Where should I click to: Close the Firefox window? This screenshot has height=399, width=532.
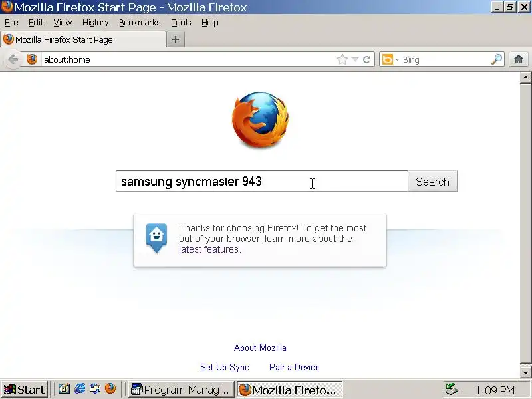[524, 7]
